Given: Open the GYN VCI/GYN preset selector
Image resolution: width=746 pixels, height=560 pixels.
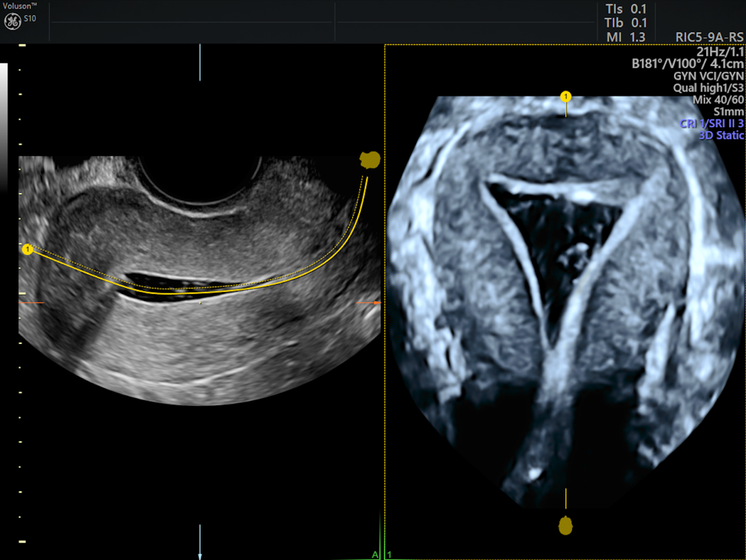Looking at the screenshot, I should pyautogui.click(x=708, y=76).
